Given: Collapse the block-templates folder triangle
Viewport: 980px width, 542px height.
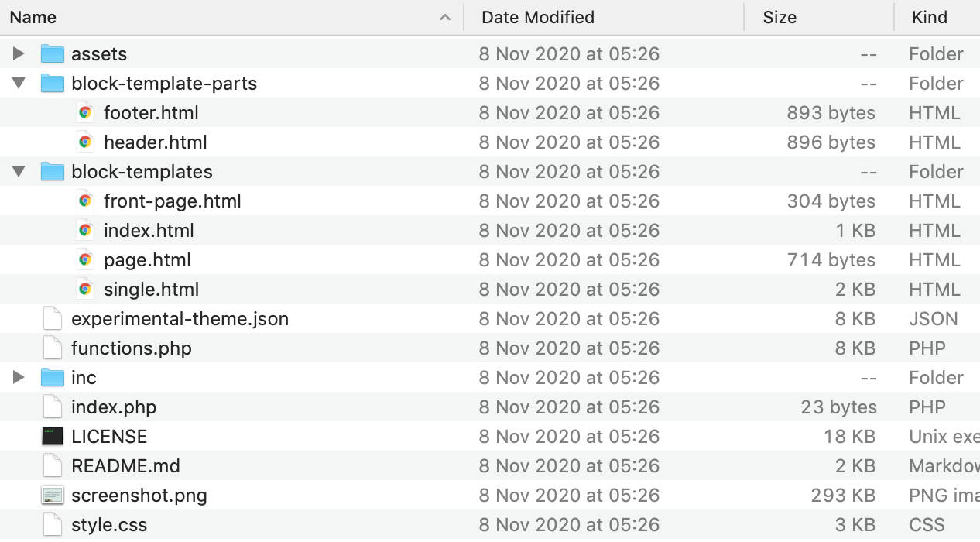Looking at the screenshot, I should pyautogui.click(x=19, y=172).
